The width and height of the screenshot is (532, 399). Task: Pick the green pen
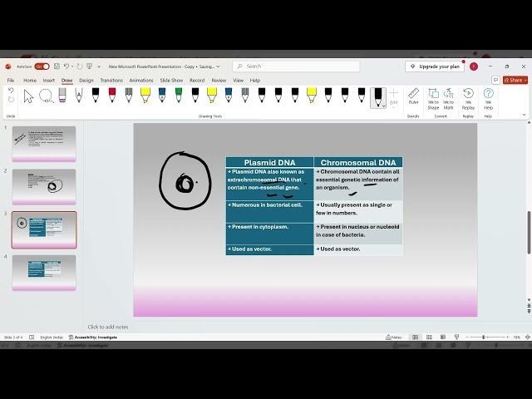point(179,95)
